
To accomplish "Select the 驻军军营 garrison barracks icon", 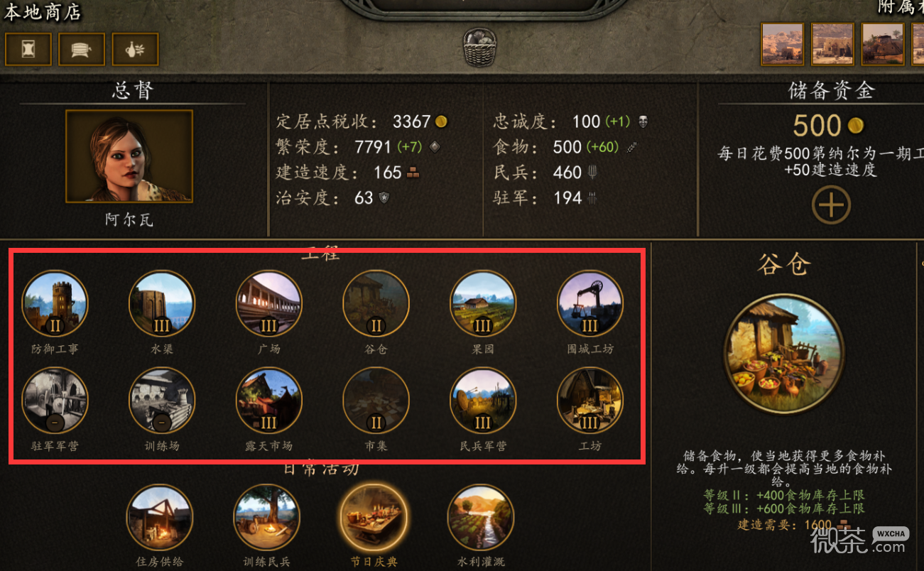I will click(55, 400).
